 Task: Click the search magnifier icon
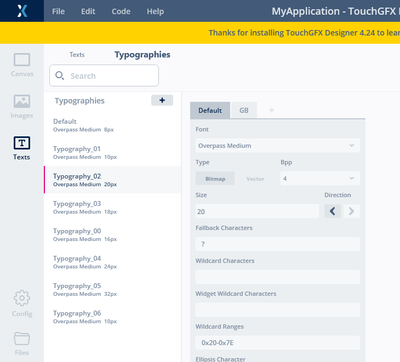[x=60, y=76]
